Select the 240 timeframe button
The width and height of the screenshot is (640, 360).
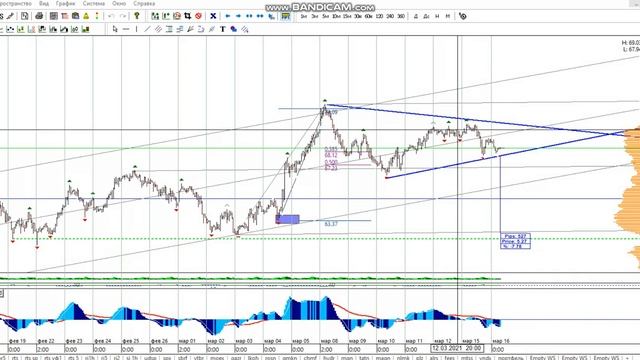click(390, 16)
